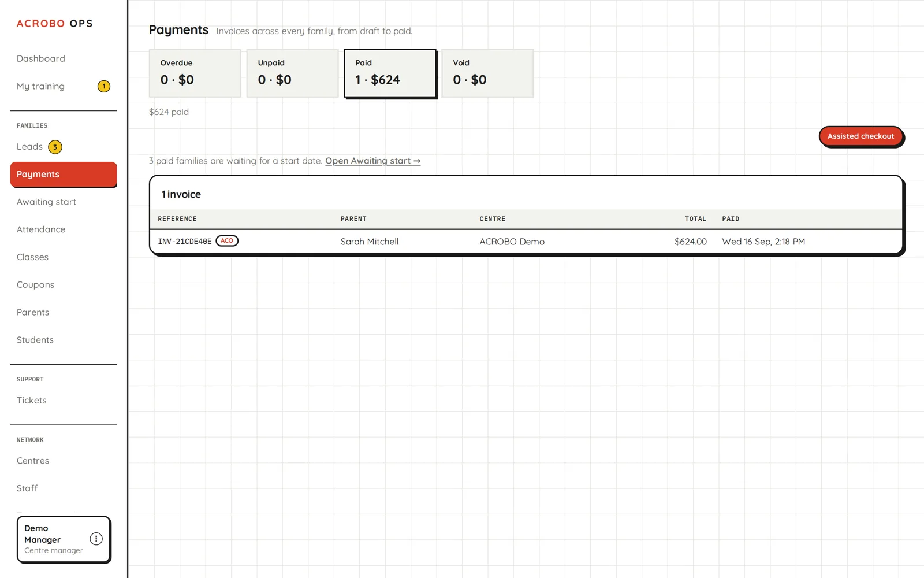Open the Attendance section
Screen dimensions: 924x578
pos(41,229)
